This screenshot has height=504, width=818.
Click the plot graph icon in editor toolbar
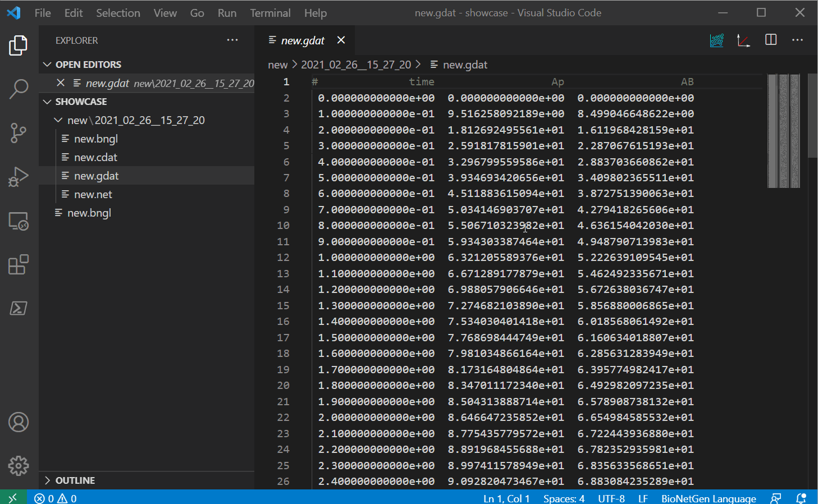click(x=743, y=40)
